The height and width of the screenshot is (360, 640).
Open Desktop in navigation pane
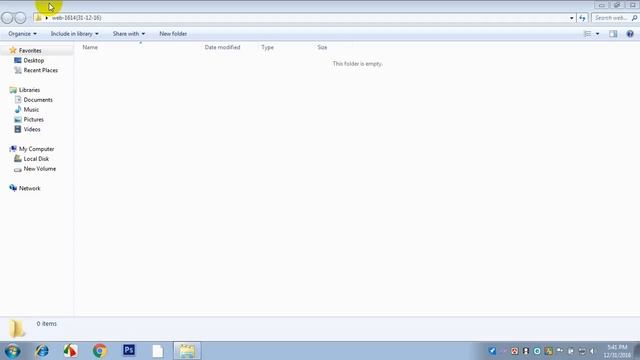[x=33, y=60]
